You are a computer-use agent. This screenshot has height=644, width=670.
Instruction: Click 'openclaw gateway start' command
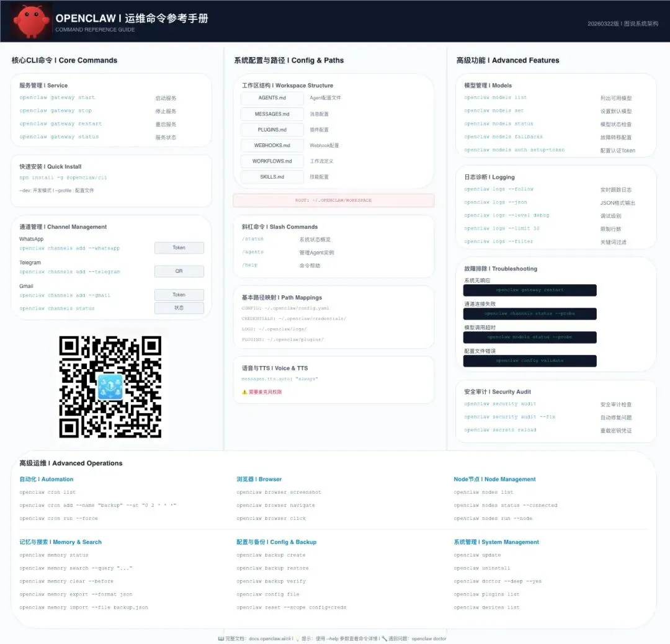point(57,98)
